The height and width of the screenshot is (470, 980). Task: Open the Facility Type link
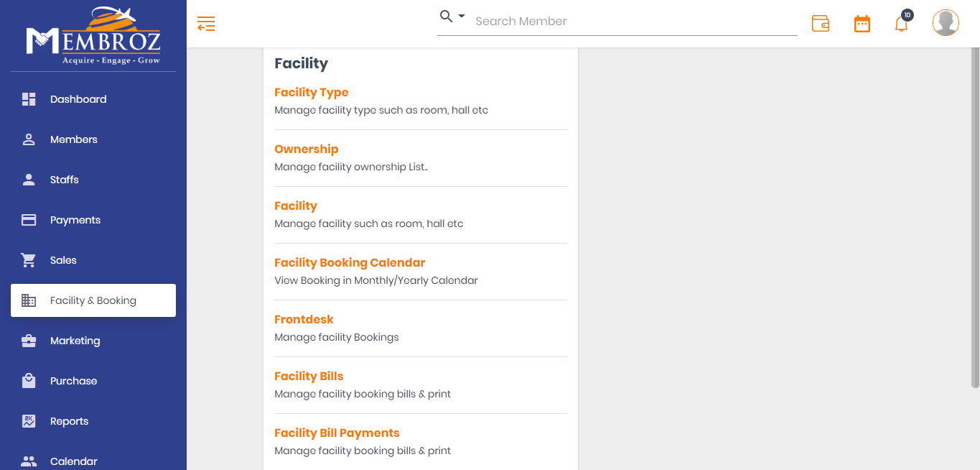click(x=311, y=92)
